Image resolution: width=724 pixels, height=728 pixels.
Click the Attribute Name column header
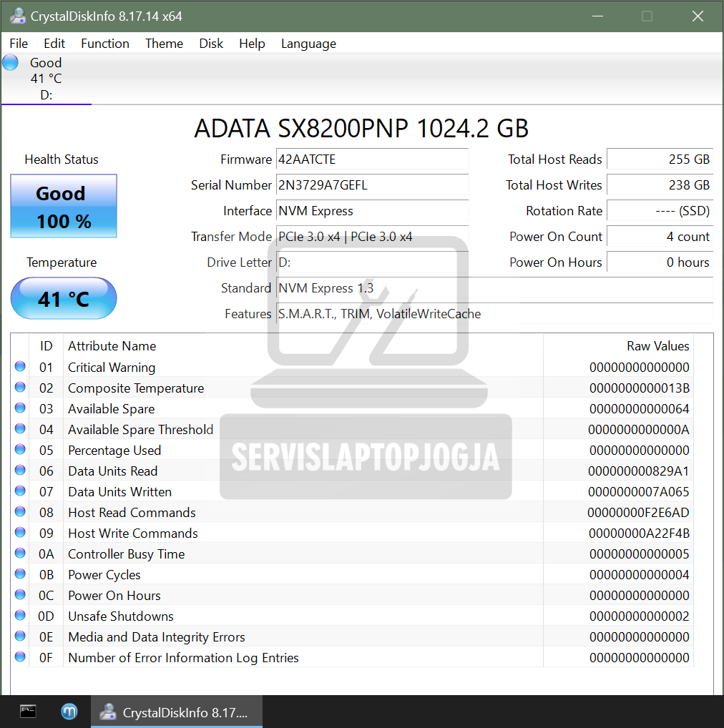tap(112, 346)
